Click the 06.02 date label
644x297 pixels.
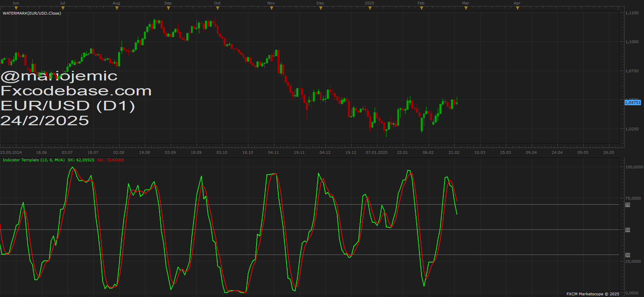(428, 152)
